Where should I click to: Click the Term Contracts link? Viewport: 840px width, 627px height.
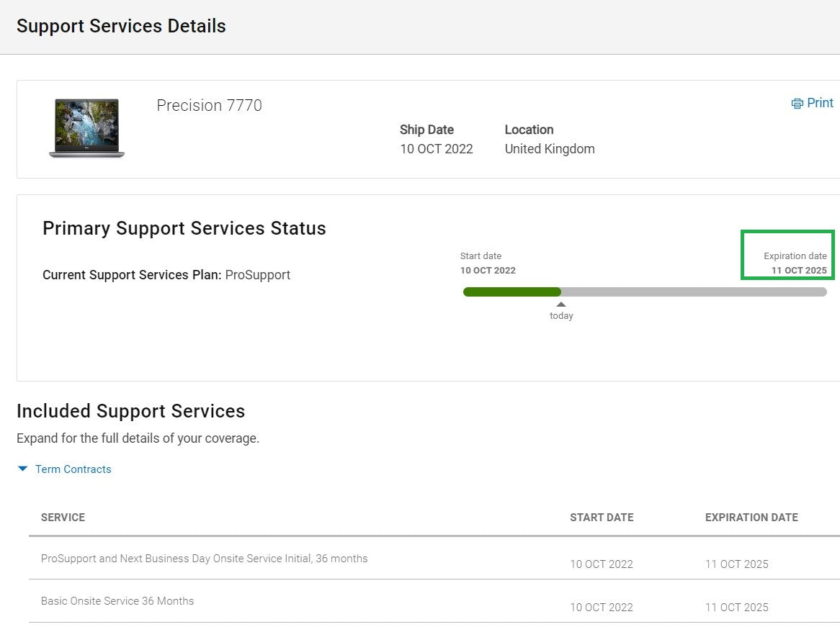[73, 469]
